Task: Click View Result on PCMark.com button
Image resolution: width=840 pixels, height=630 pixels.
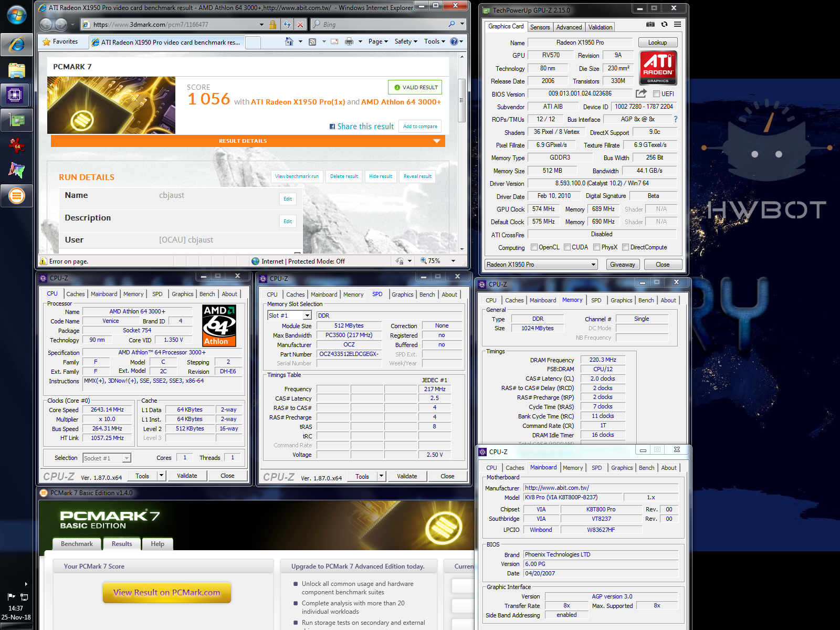Action: click(167, 592)
